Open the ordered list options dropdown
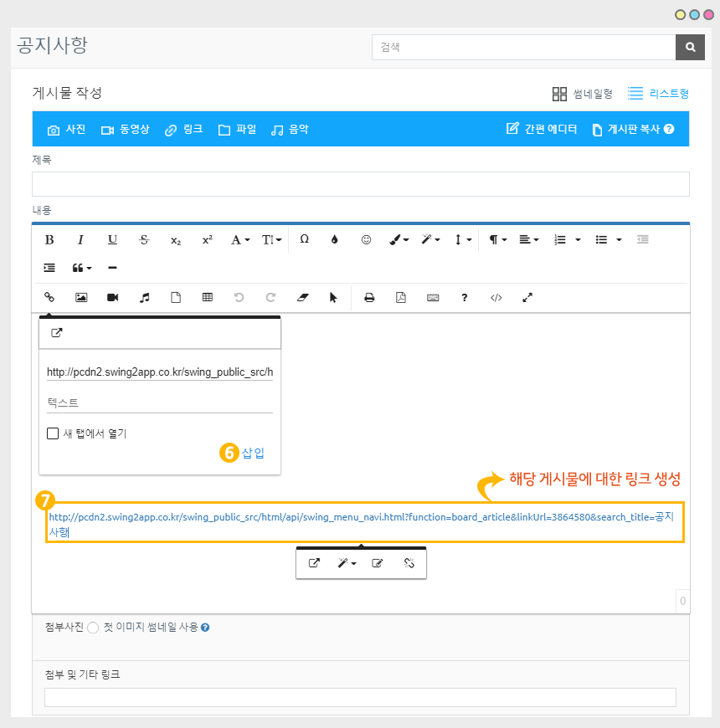Viewport: 720px width, 728px height. (578, 239)
